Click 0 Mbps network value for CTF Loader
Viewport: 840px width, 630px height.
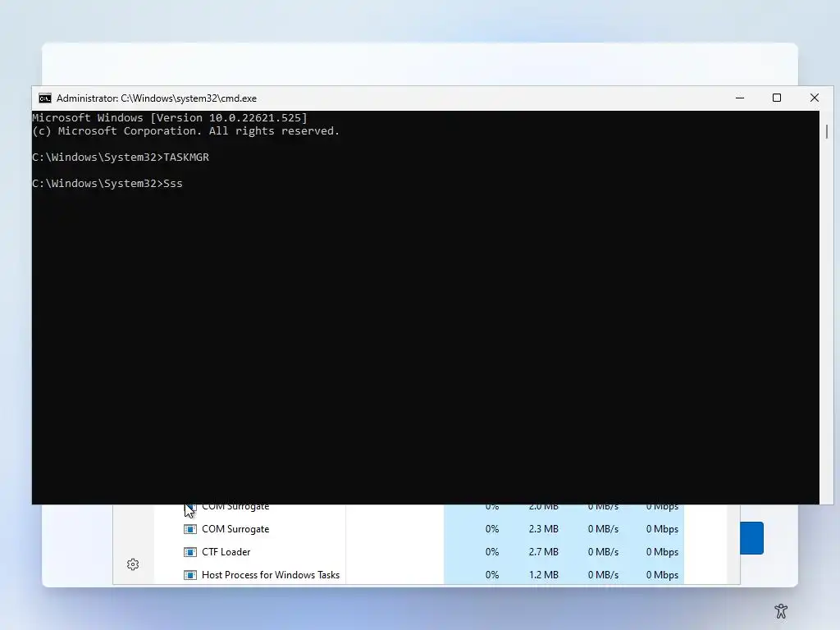[x=662, y=552]
